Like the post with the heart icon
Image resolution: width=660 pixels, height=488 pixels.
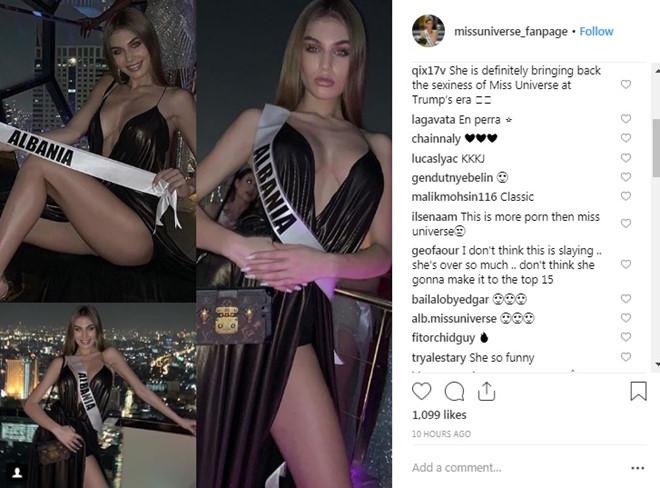(x=421, y=391)
